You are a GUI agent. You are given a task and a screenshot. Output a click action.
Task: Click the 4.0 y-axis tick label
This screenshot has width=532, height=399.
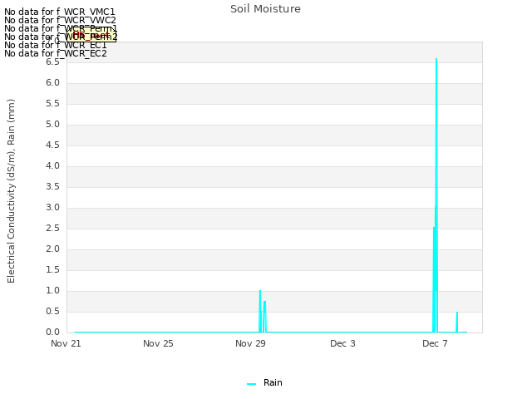coord(52,166)
